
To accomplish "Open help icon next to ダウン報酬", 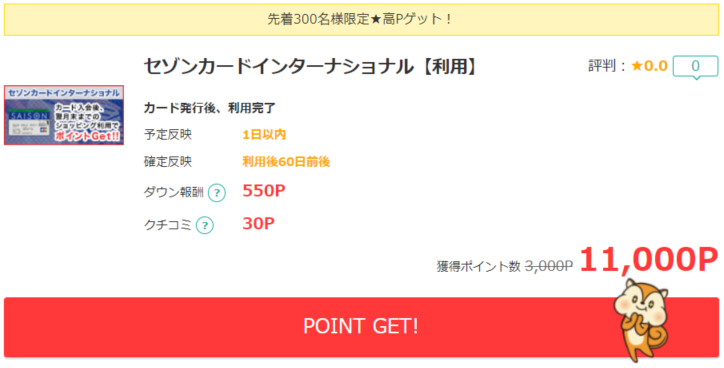I will pyautogui.click(x=217, y=193).
